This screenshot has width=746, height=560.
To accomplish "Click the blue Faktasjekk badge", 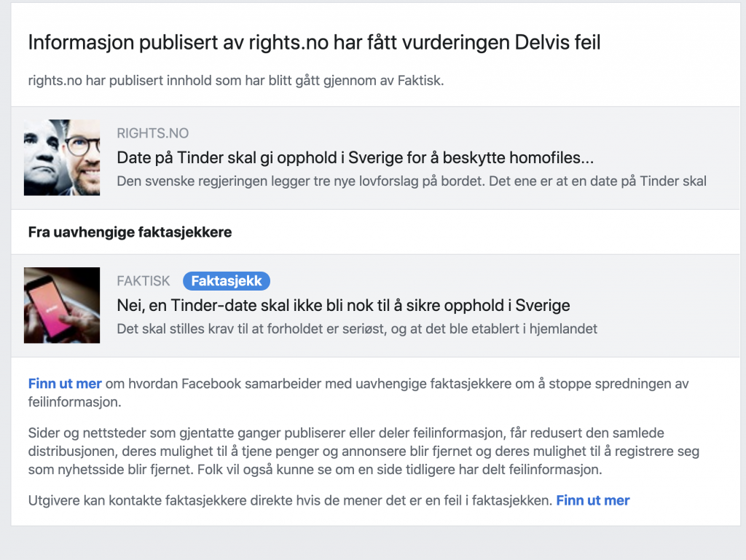I will click(227, 281).
